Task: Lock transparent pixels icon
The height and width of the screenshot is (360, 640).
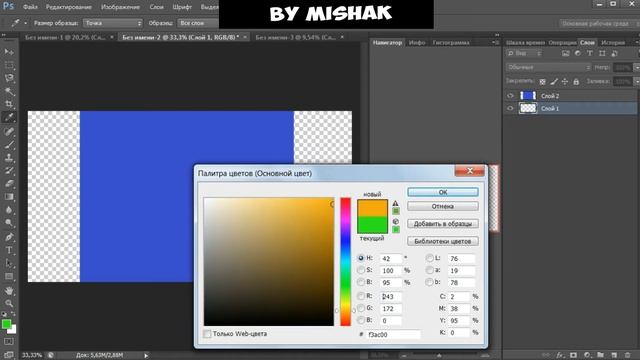Action: click(542, 82)
